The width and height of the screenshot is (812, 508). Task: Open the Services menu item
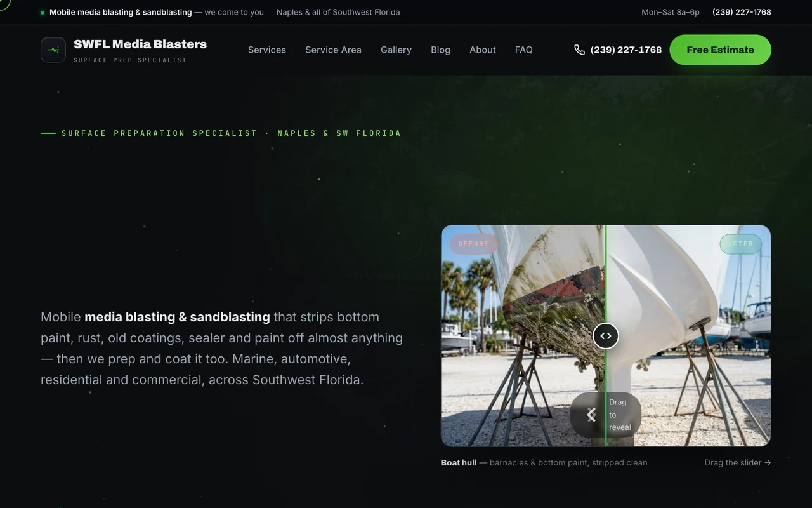(267, 50)
